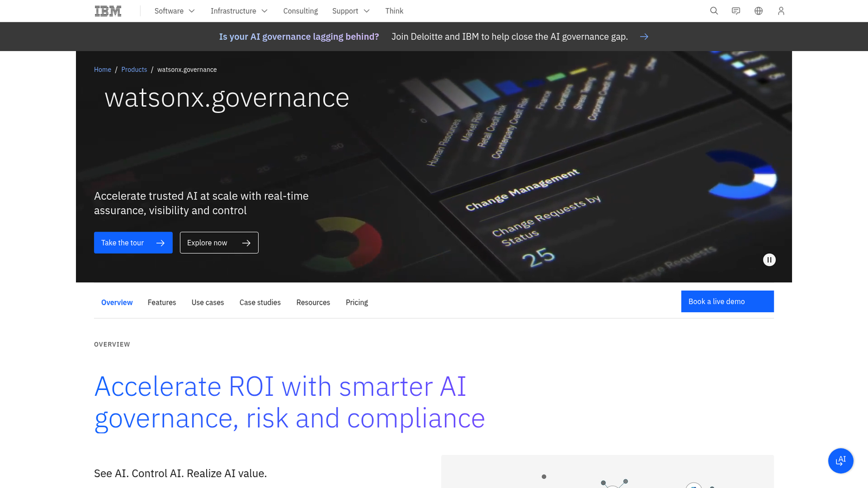This screenshot has width=868, height=488.
Task: Click the IBM logo
Action: [x=108, y=11]
